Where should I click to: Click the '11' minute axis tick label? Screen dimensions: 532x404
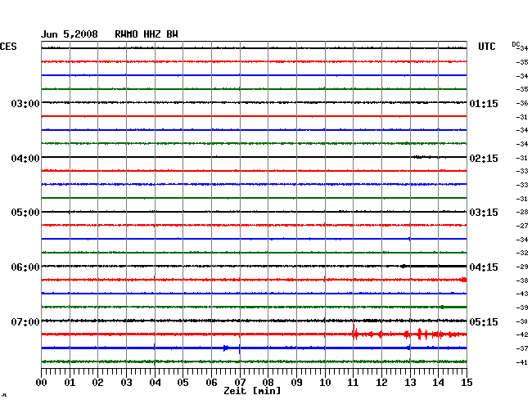point(353,383)
